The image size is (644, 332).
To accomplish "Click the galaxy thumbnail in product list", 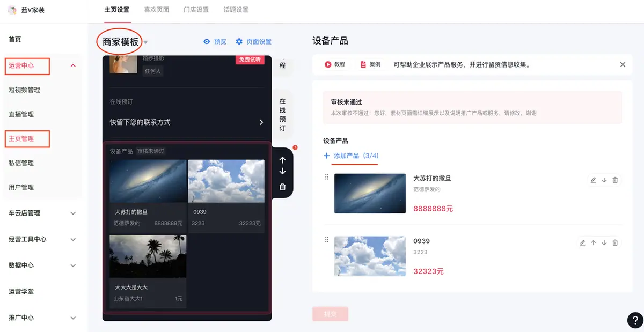I will point(370,193).
